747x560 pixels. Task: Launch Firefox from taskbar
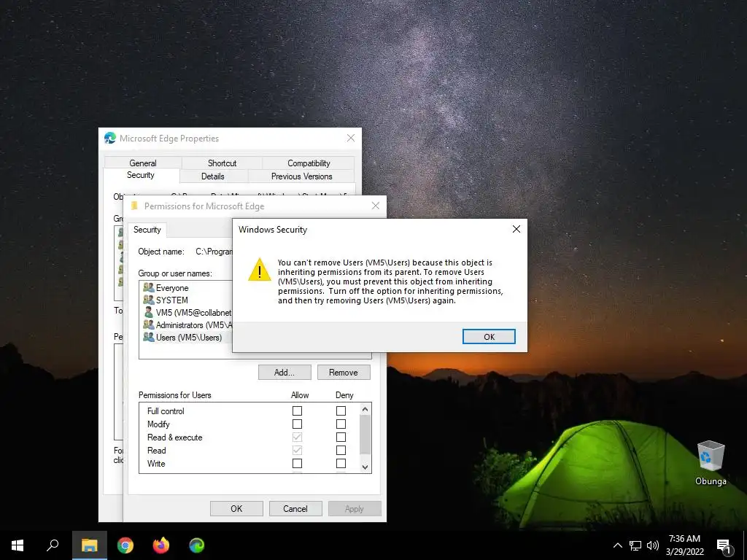161,545
